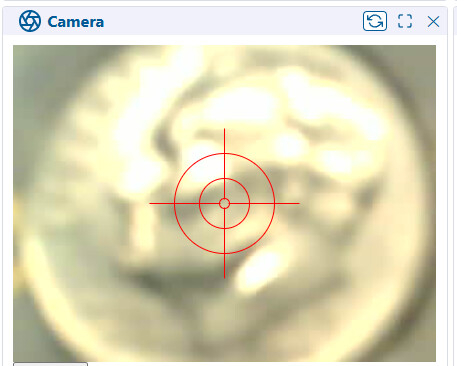The image size is (457, 366).
Task: Click the top point of middle red ring
Action: pos(224,178)
